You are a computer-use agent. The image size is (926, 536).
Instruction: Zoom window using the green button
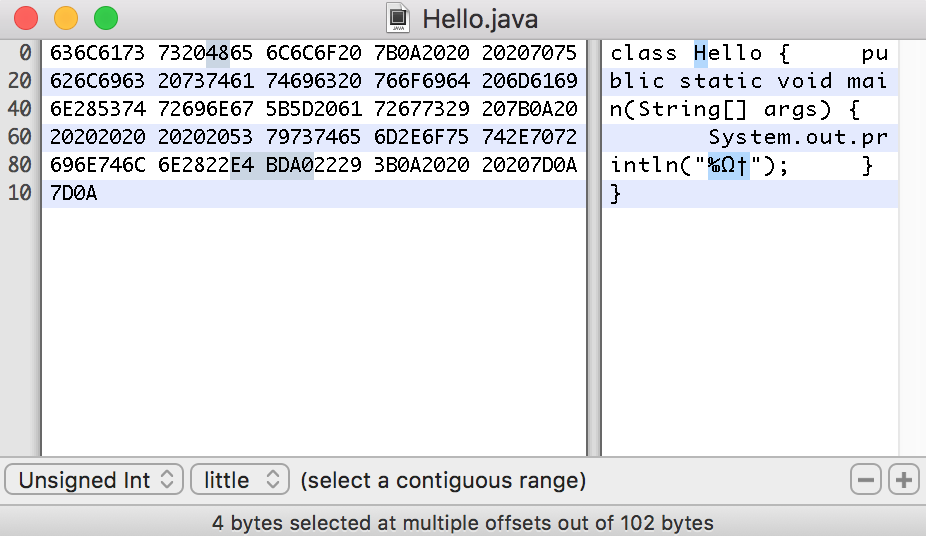105,18
